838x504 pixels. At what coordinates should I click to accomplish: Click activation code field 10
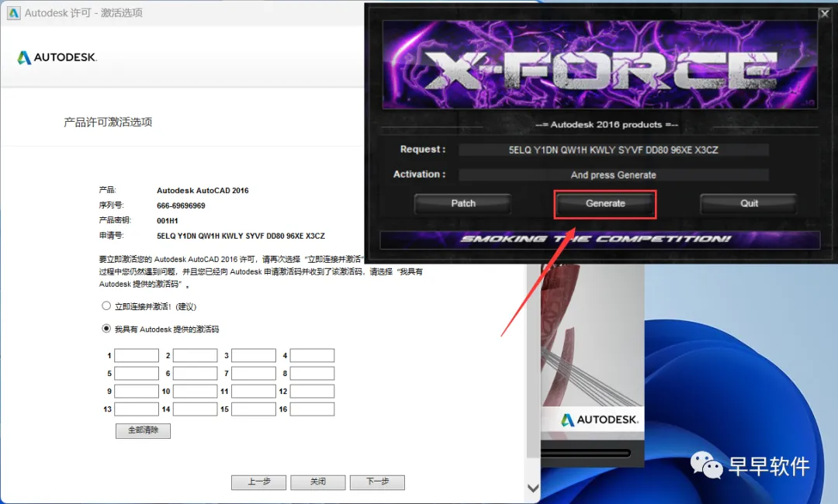(195, 392)
